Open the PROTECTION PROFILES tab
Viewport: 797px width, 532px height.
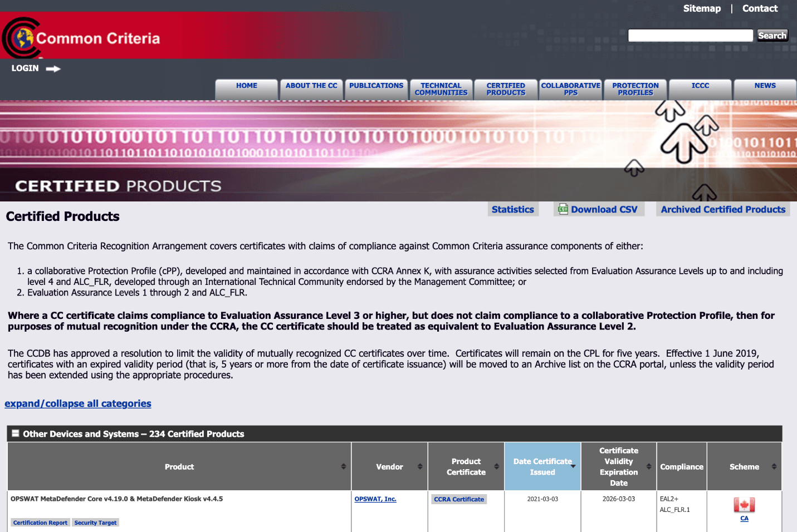click(635, 89)
